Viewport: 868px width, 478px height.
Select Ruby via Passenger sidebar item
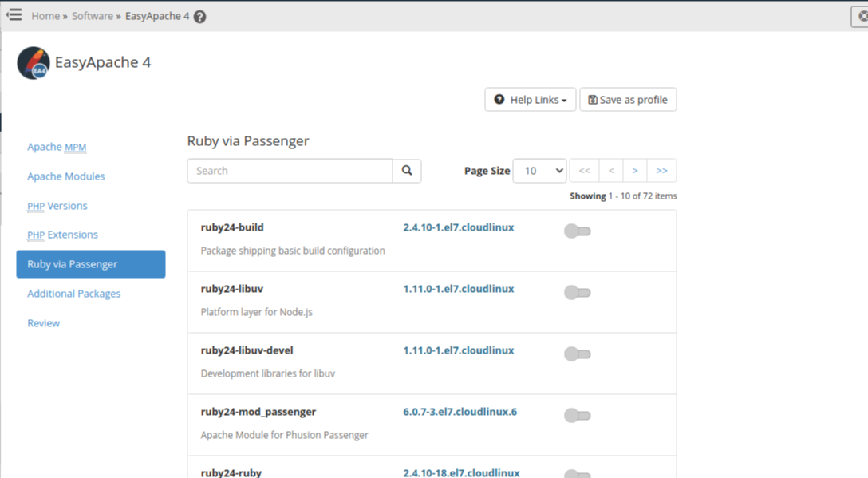click(91, 264)
